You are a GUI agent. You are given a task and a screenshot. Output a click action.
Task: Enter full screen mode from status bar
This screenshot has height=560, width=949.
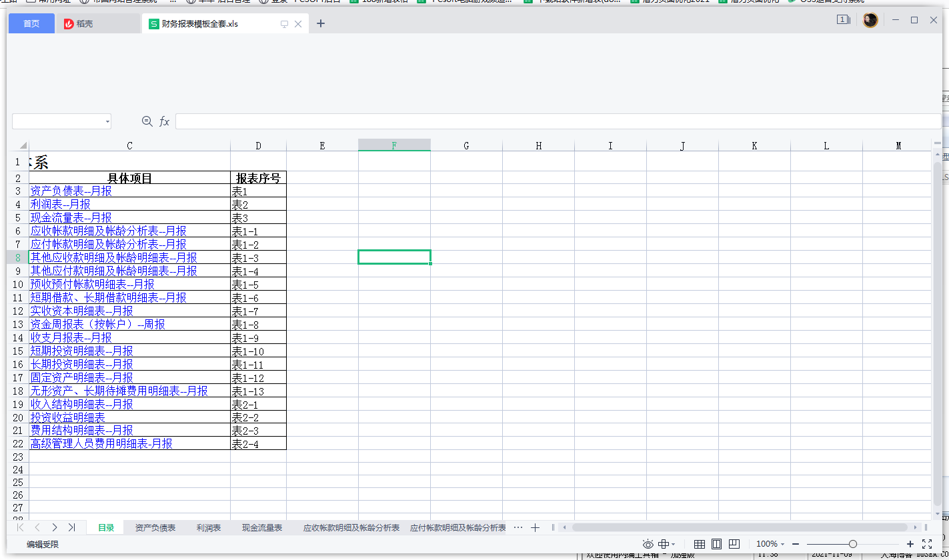pyautogui.click(x=926, y=544)
